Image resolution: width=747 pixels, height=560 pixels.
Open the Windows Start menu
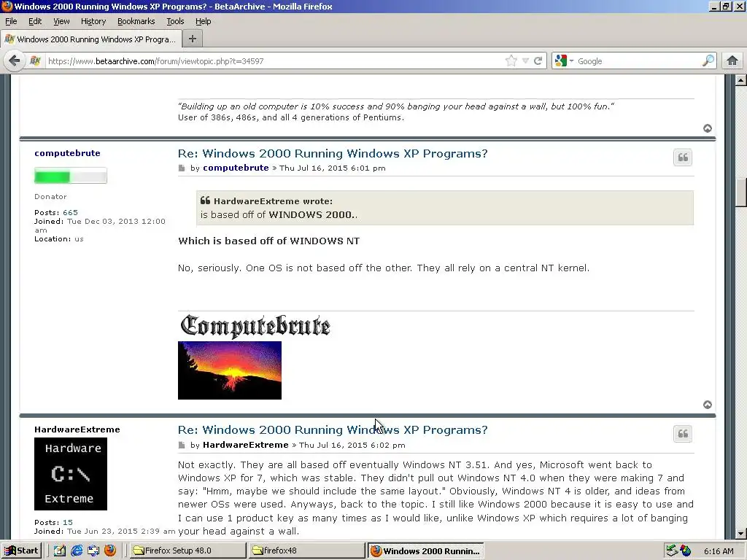[x=21, y=551]
